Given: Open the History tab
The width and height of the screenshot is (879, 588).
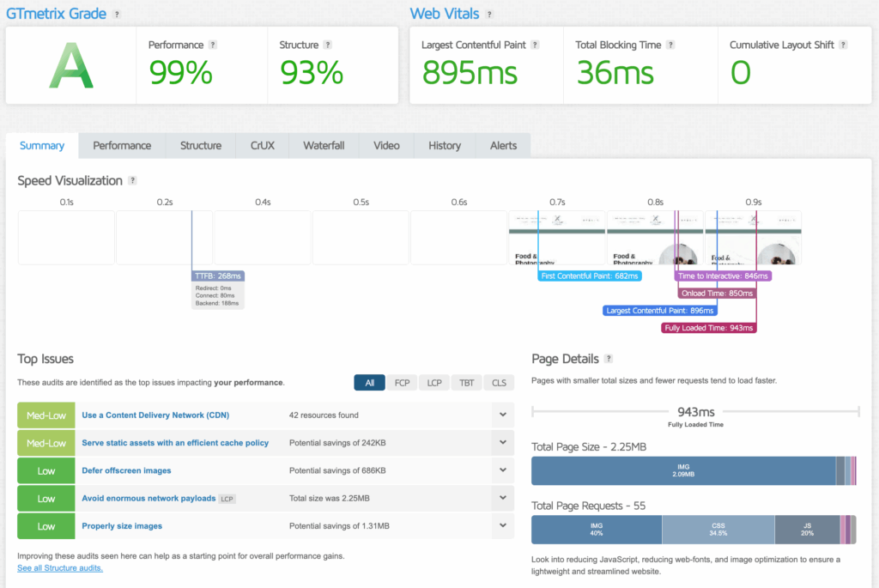Looking at the screenshot, I should click(x=444, y=145).
